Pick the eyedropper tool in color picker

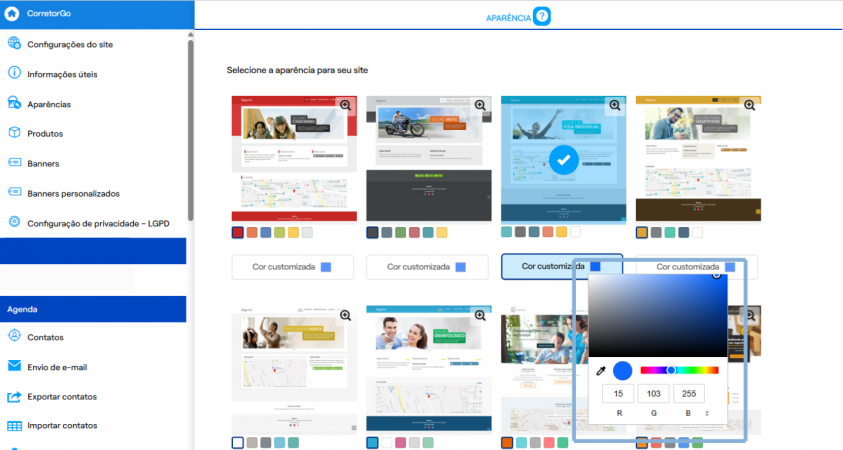[601, 371]
